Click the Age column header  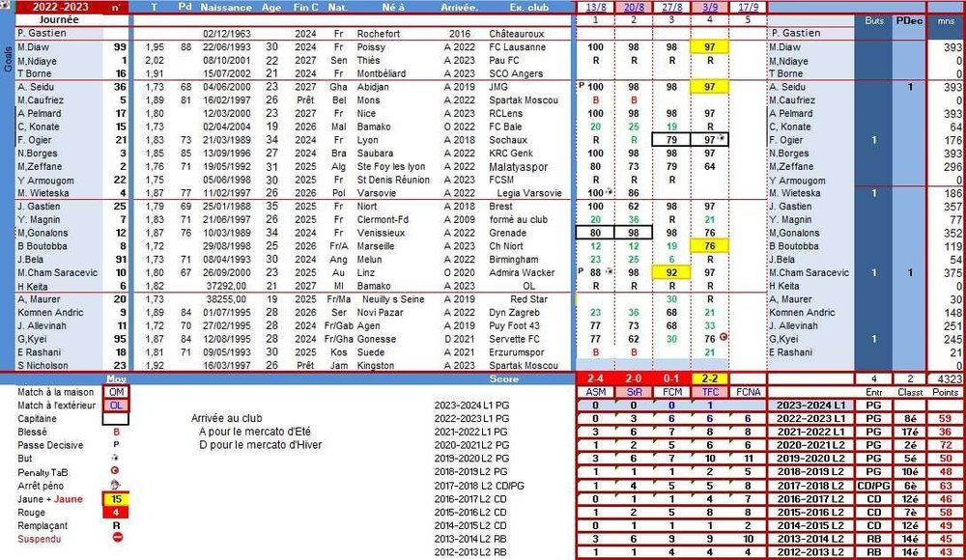(x=271, y=8)
